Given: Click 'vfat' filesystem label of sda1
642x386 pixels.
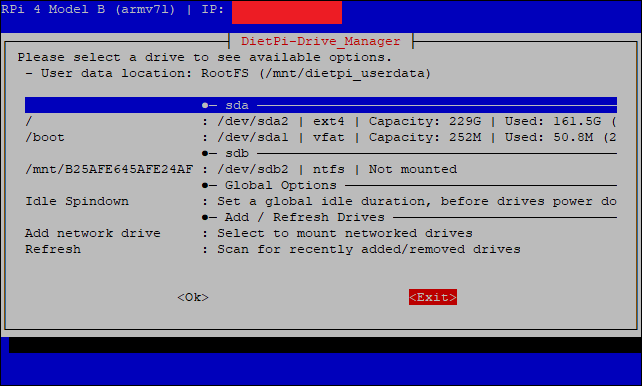Looking at the screenshot, I should tap(329, 137).
